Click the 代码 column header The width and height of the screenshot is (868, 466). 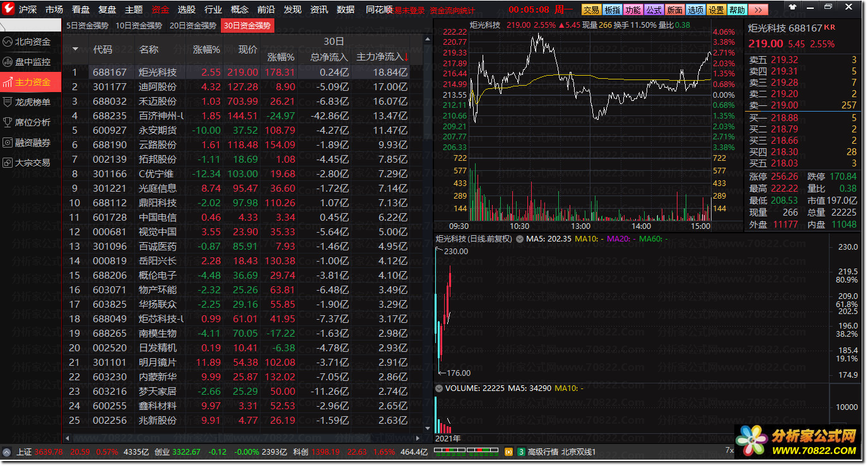point(103,49)
